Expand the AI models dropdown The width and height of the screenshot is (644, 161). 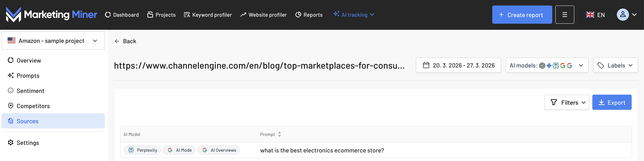(x=547, y=65)
